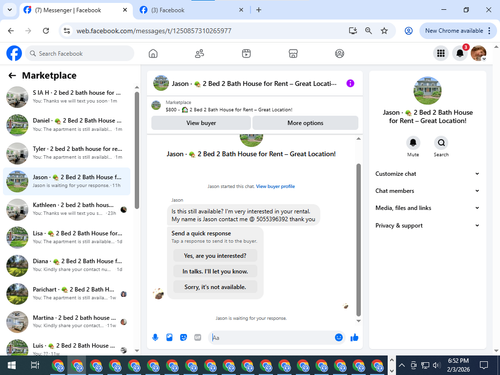Choose a sticker icon in composer
Image resolution: width=500 pixels, height=375 pixels.
click(x=183, y=338)
